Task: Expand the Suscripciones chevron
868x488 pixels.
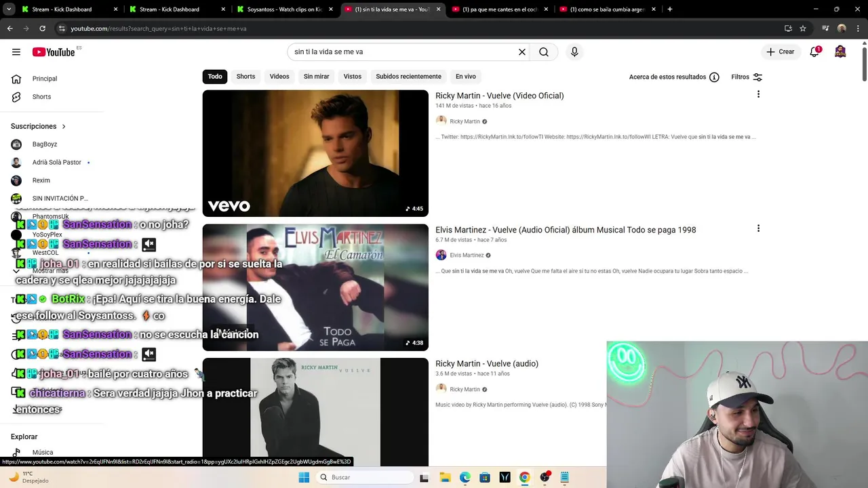Action: coord(64,127)
